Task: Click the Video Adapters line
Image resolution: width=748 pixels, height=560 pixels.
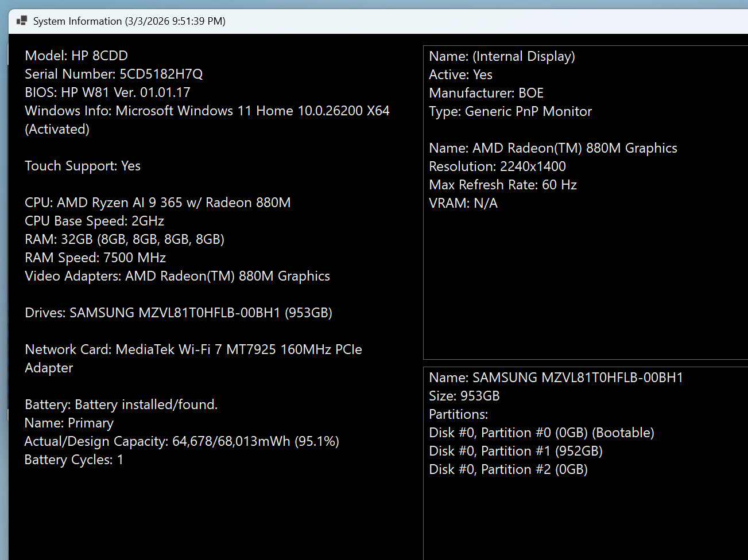Action: point(177,276)
